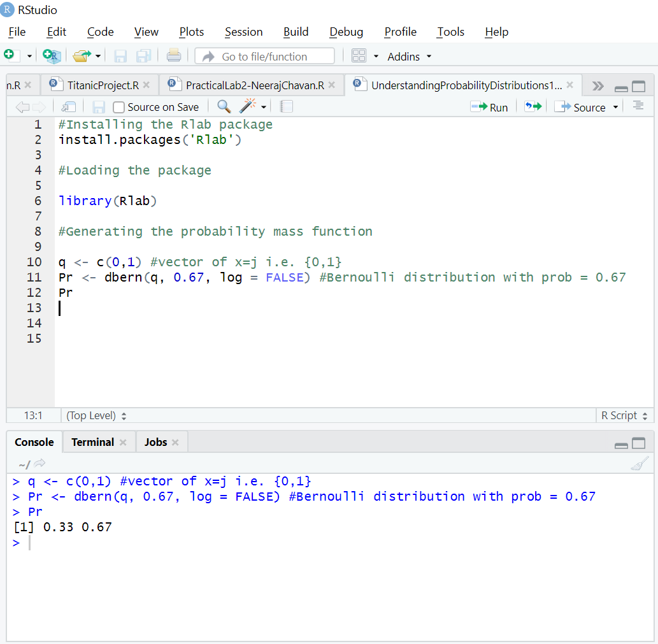Viewport: 658px width, 644px height.
Task: Open the script in a new window
Action: [x=68, y=106]
